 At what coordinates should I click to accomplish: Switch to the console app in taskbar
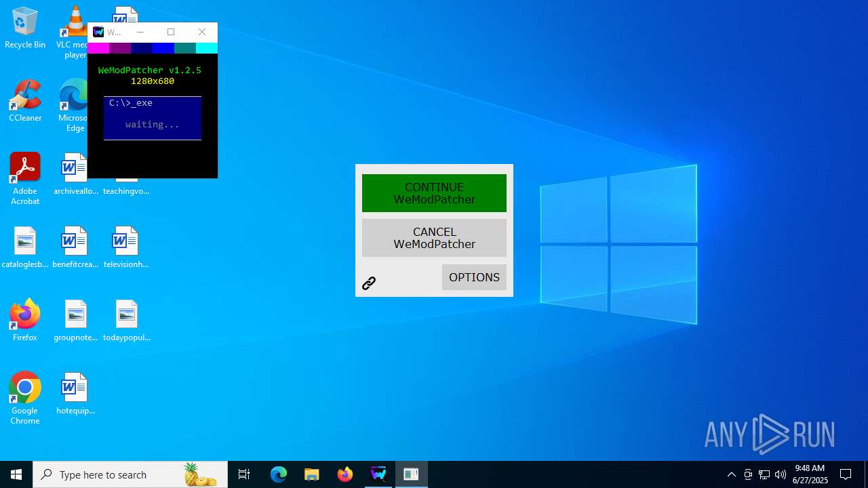tap(411, 474)
